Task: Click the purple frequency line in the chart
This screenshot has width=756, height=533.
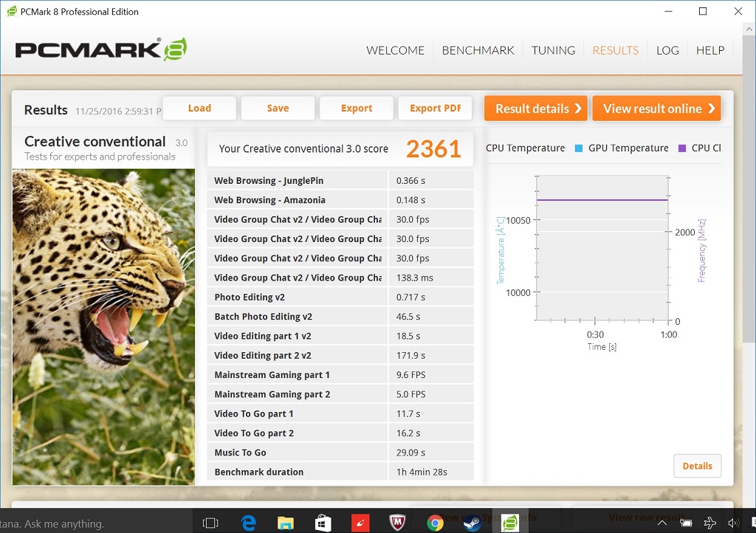Action: pyautogui.click(x=602, y=199)
